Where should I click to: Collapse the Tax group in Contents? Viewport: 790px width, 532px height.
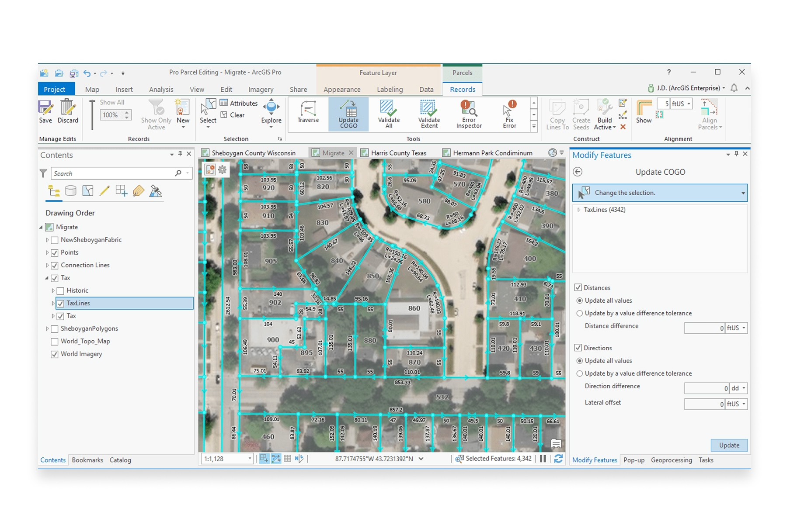coord(47,278)
